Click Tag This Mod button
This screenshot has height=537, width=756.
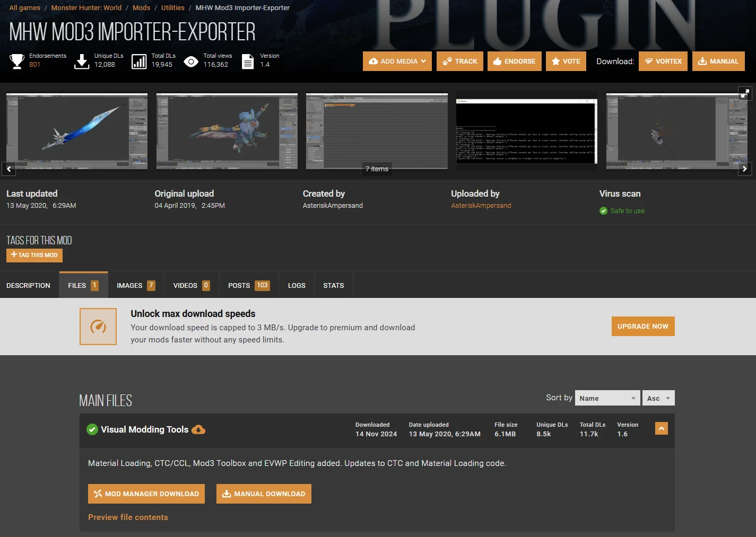coord(34,255)
